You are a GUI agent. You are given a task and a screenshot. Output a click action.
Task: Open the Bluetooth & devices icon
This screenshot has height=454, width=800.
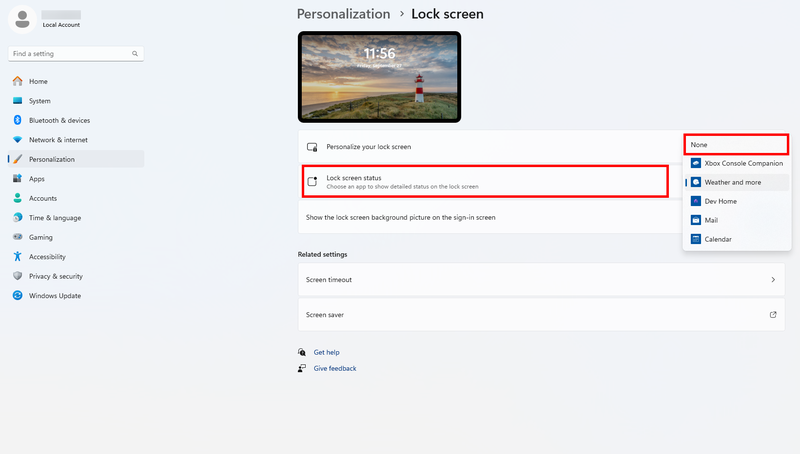point(17,120)
